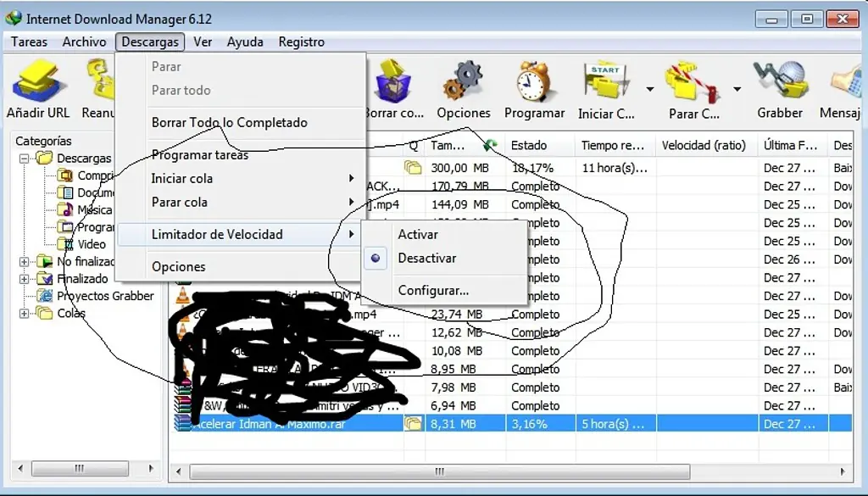Sort by the Tiempo re... column header
Screen dimensions: 868x496
(616, 146)
